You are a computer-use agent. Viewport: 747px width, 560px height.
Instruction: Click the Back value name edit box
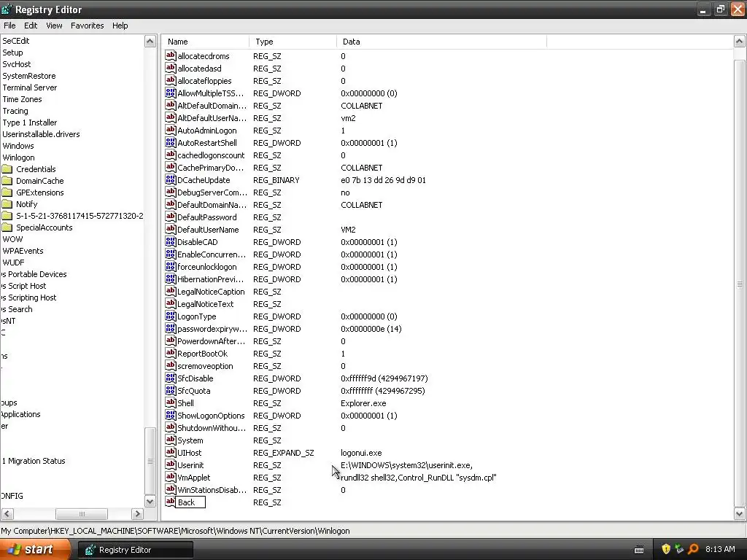coord(190,502)
